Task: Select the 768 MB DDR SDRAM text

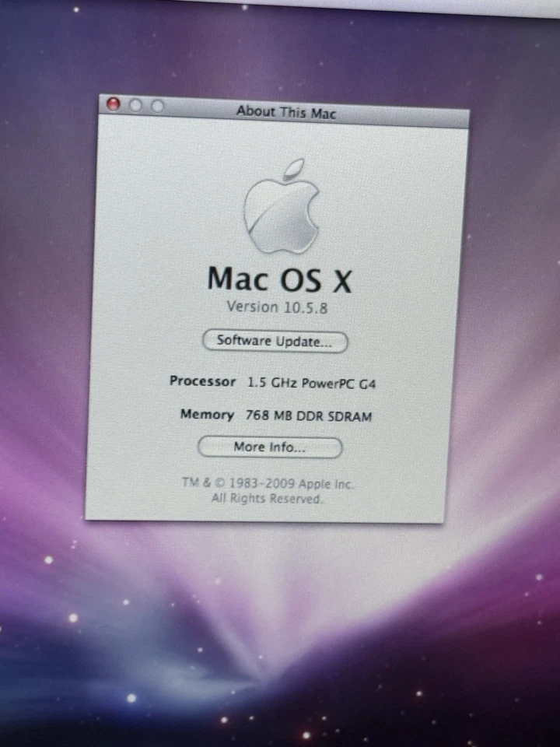Action: coord(309,416)
